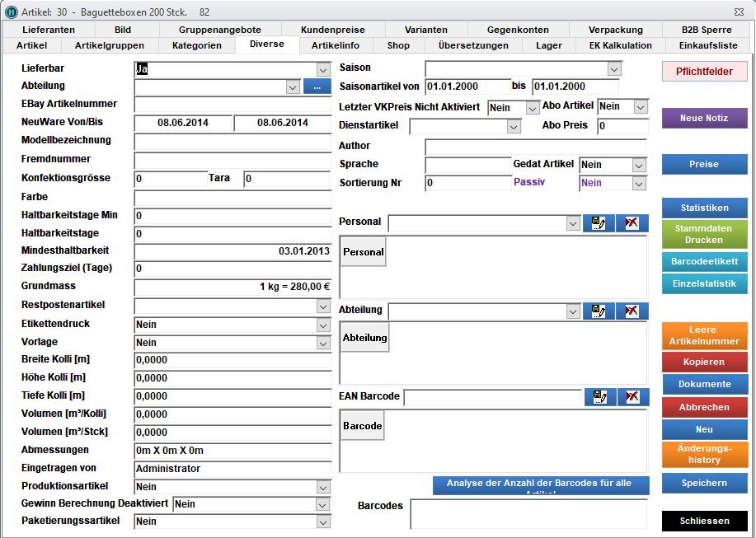
Task: Open the Lieferbar dropdown
Action: pos(323,70)
